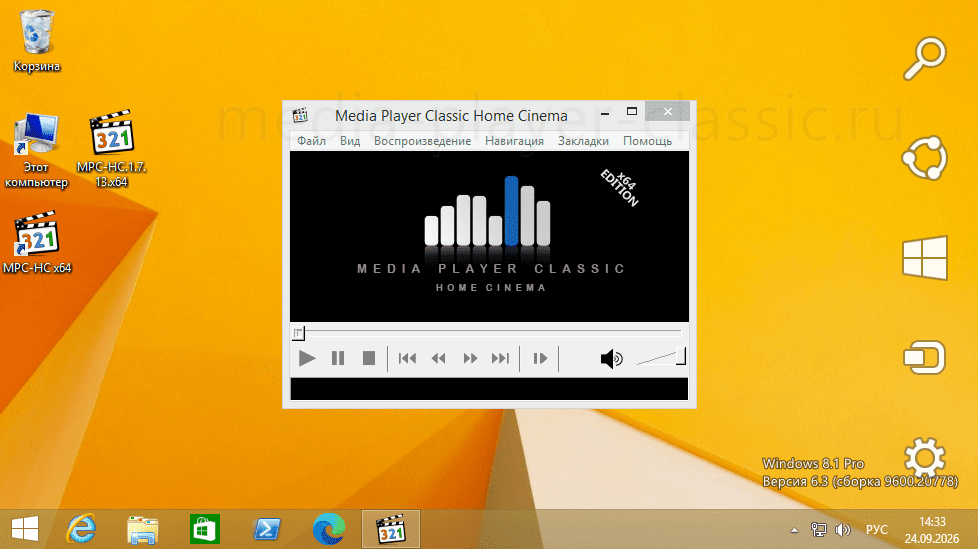Viewport: 978px width, 549px height.
Task: Rewind using the double-left arrows
Action: coord(438,358)
